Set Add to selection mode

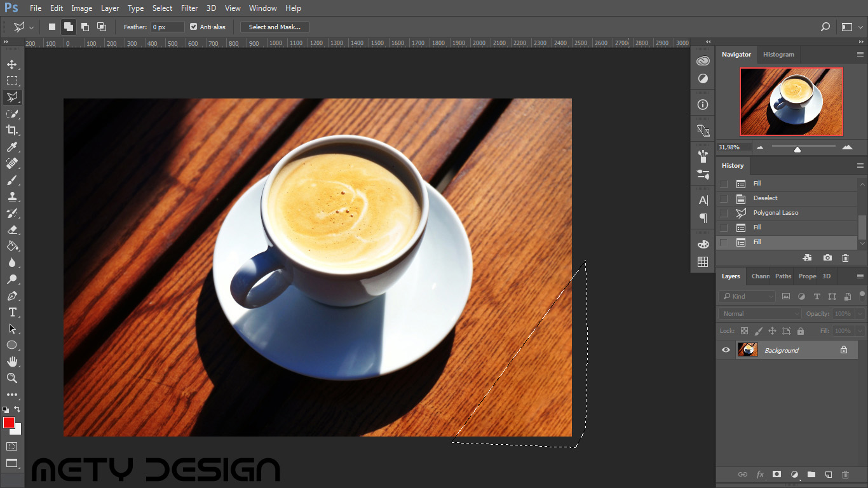[68, 27]
